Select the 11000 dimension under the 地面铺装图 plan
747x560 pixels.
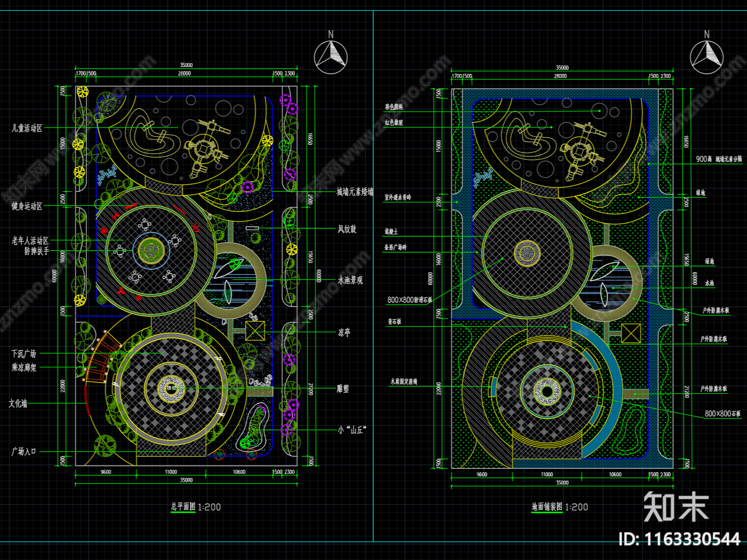(x=547, y=474)
